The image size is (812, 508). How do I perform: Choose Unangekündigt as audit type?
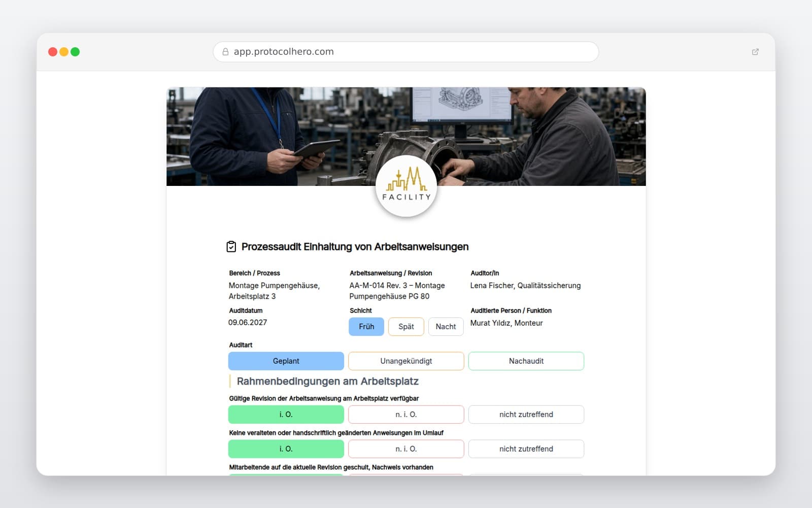[x=406, y=361]
